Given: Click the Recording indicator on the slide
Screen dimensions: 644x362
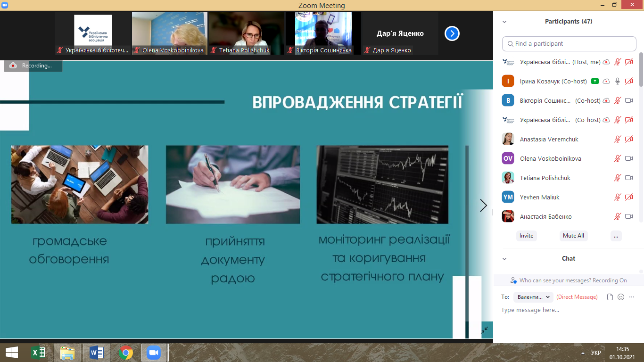Looking at the screenshot, I should (33, 66).
